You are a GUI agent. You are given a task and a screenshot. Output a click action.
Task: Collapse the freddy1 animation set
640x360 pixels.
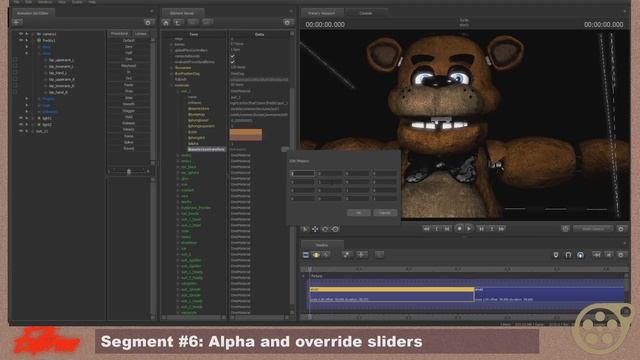(33, 40)
